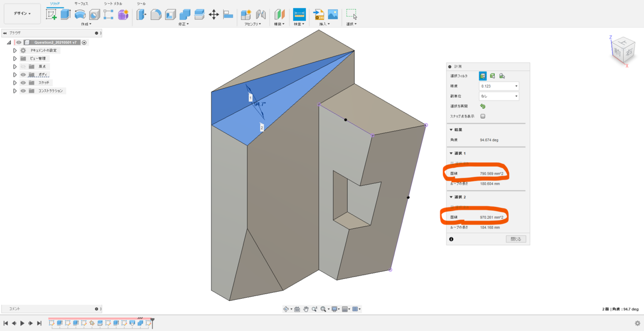
Task: Select the Insert Canvas image icon
Action: tap(333, 15)
